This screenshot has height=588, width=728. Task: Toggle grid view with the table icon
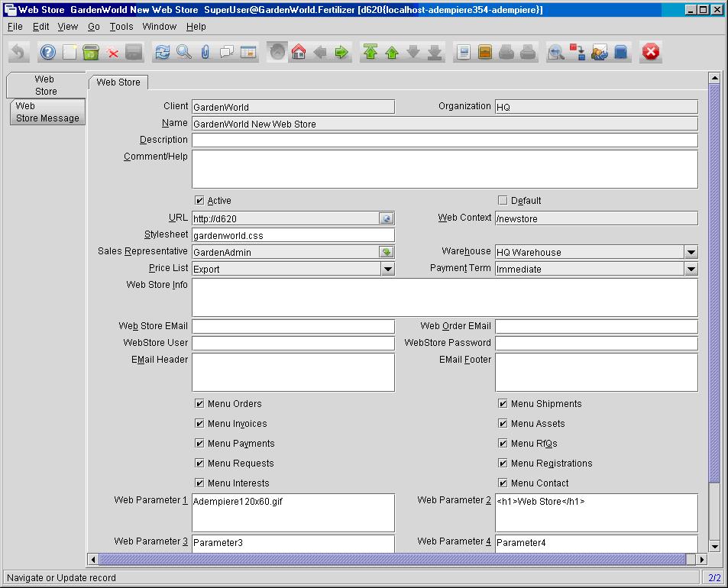click(248, 52)
